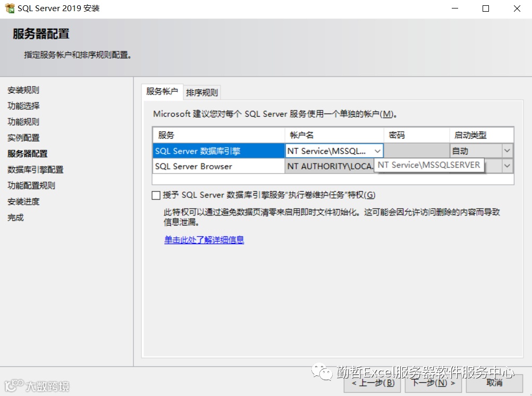Open account name dropdown for 数据库引擎

coord(378,151)
